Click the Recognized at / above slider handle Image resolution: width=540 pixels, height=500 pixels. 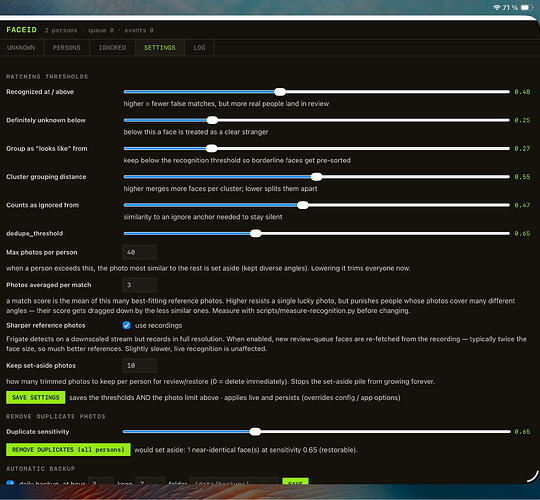(280, 92)
